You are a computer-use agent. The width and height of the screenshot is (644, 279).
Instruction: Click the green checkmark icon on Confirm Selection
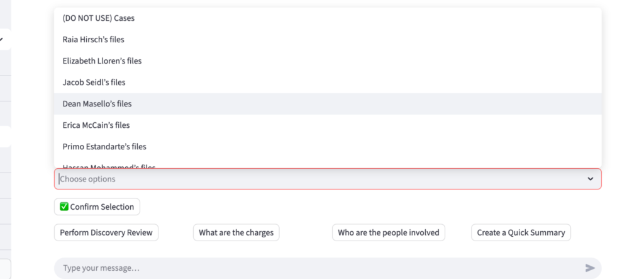click(x=64, y=207)
